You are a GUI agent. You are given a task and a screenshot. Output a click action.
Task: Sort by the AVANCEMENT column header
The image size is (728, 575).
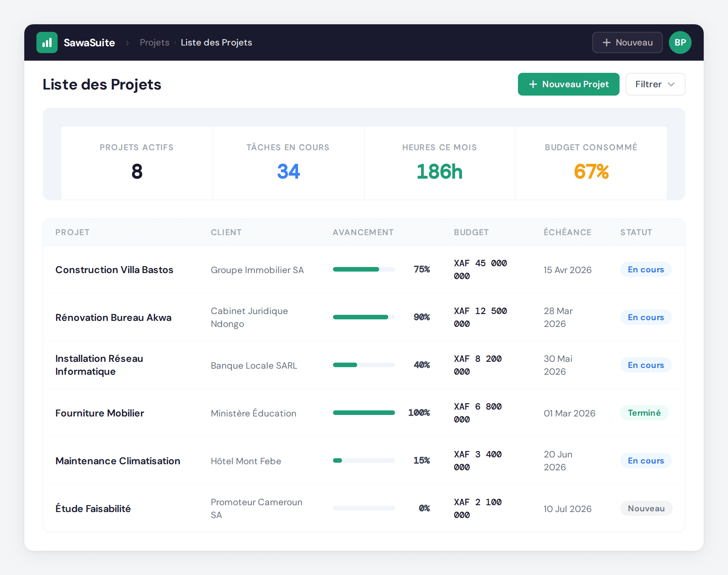(363, 232)
